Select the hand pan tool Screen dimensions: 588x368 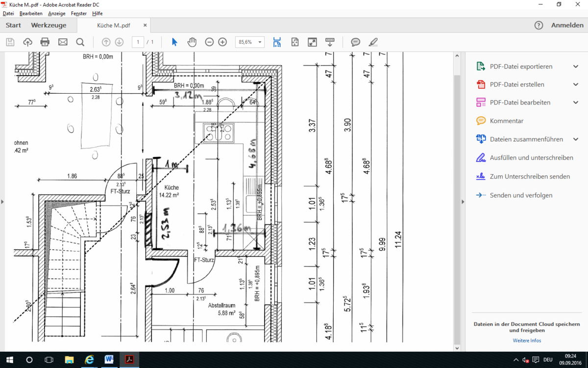[x=192, y=42]
